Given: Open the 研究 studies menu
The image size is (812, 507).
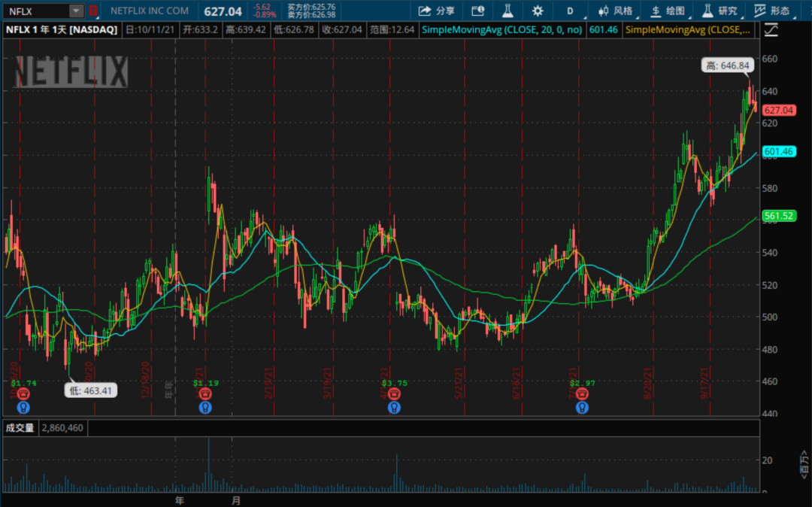Looking at the screenshot, I should click(720, 11).
